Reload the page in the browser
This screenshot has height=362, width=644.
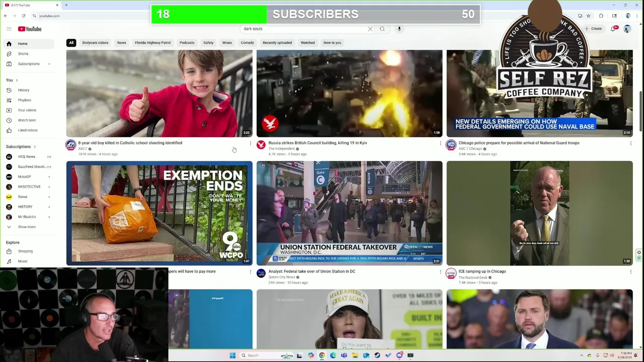[23, 16]
